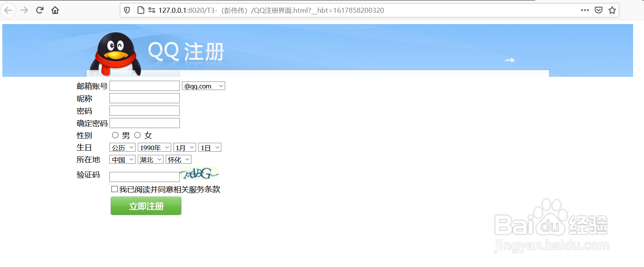Open page actions three-dot menu
The width and height of the screenshot is (644, 267).
(x=585, y=10)
